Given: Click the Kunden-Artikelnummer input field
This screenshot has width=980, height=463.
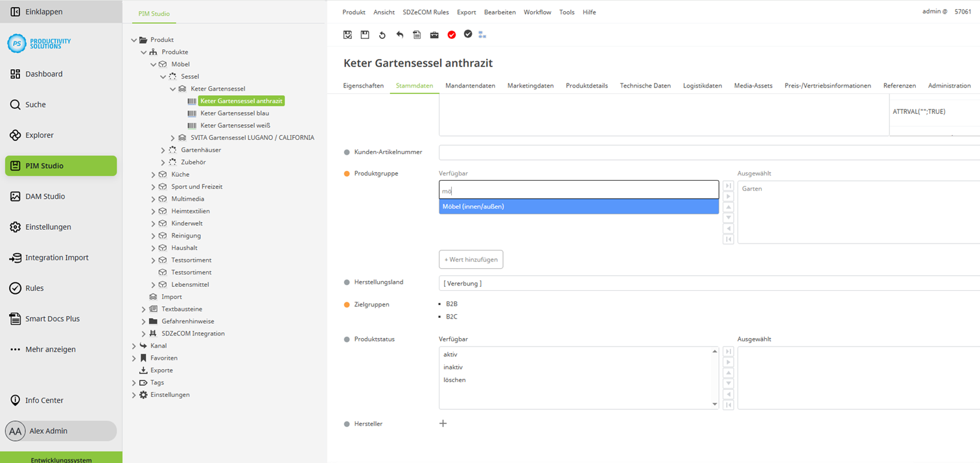Looking at the screenshot, I should pos(706,152).
